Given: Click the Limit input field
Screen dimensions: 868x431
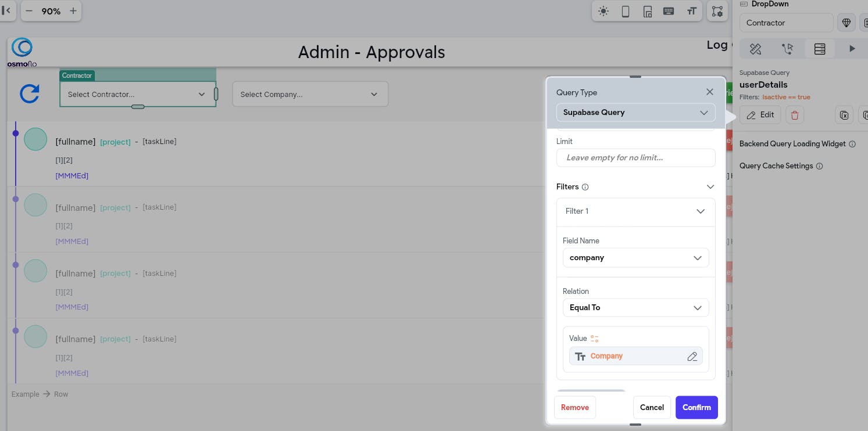Looking at the screenshot, I should click(x=635, y=157).
